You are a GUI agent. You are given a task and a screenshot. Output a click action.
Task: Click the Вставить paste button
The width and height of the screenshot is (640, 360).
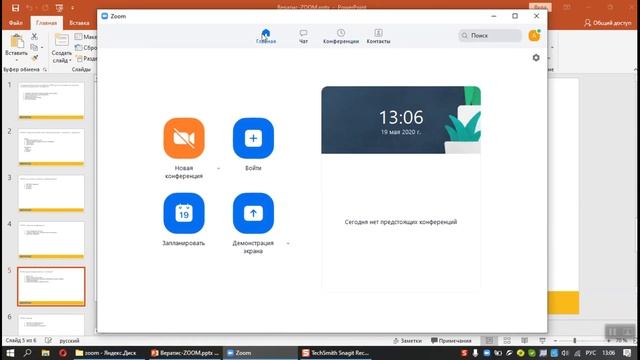pos(16,47)
